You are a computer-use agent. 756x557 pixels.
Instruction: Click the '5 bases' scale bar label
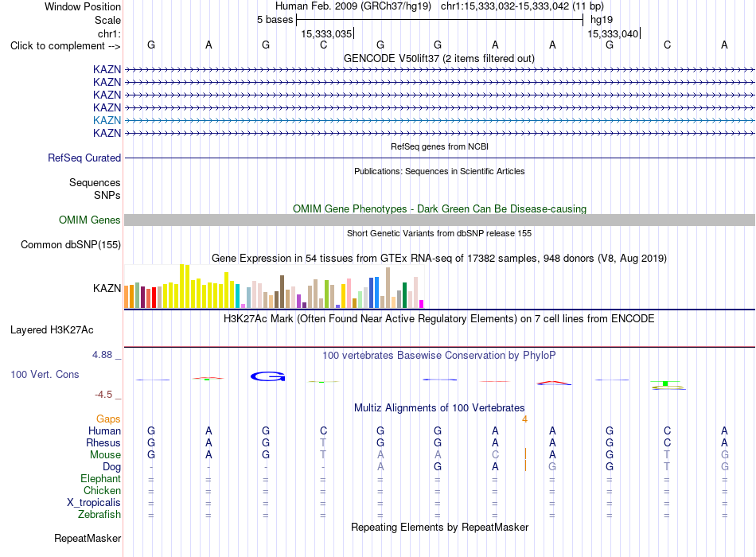(x=275, y=20)
